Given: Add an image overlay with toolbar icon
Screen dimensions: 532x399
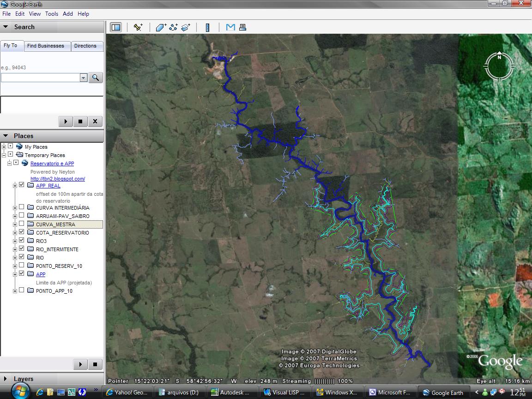Looking at the screenshot, I should [x=186, y=28].
